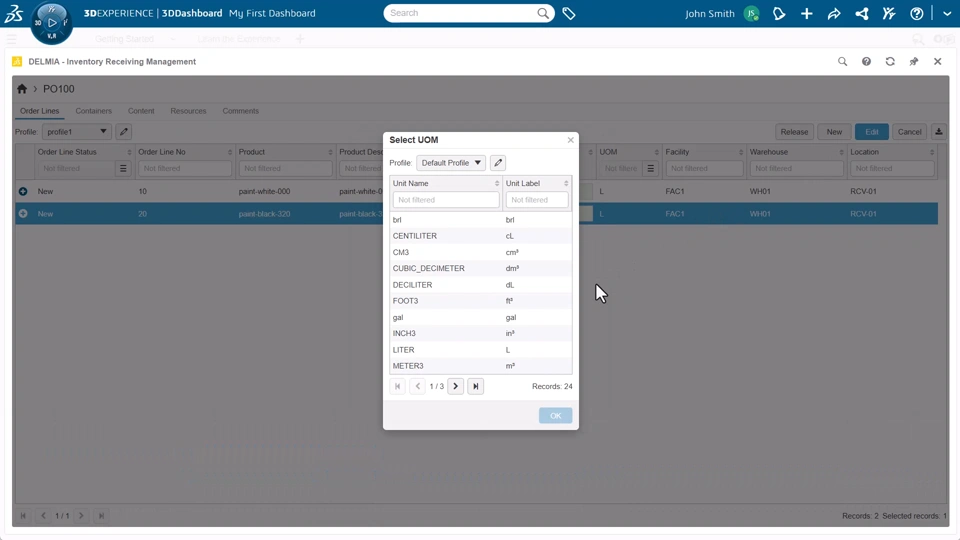Screen dimensions: 960x540
Task: Click the Unit Name filter field
Action: click(x=446, y=200)
